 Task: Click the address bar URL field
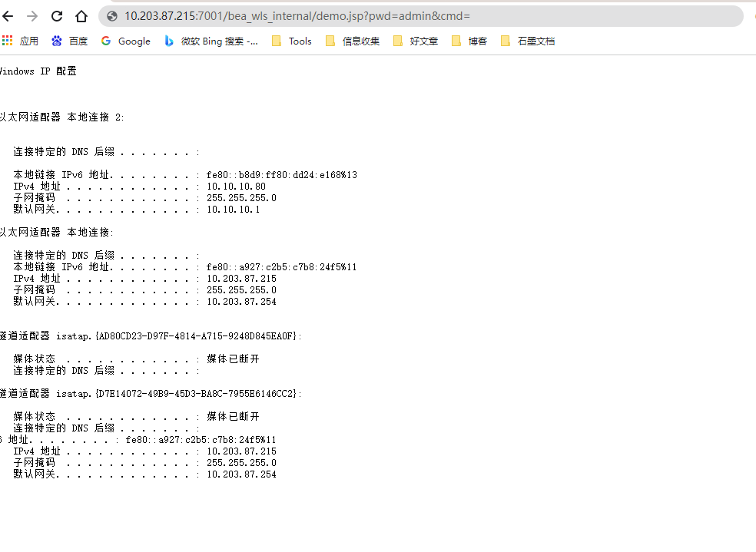coord(420,16)
